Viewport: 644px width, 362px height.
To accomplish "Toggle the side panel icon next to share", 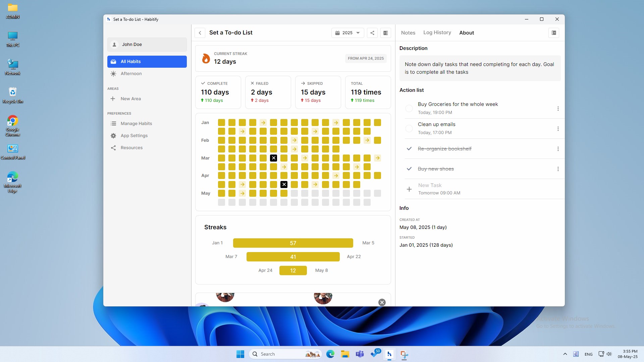I will pos(386,33).
